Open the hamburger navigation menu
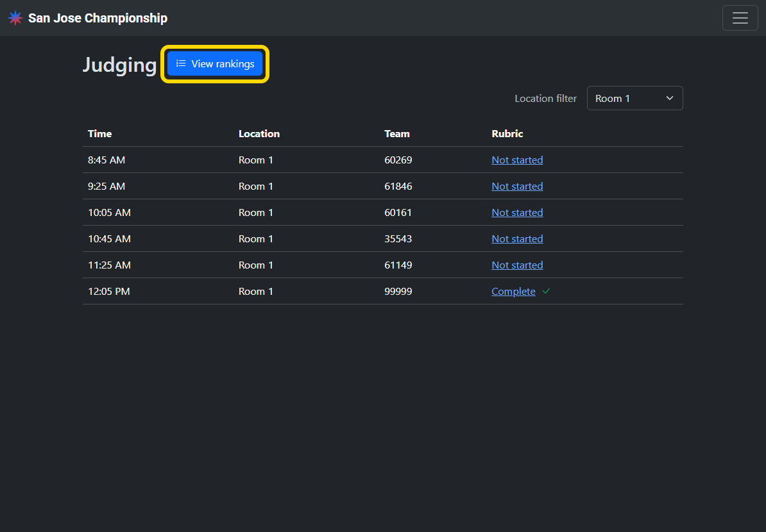Image resolution: width=766 pixels, height=532 pixels. pyautogui.click(x=740, y=18)
